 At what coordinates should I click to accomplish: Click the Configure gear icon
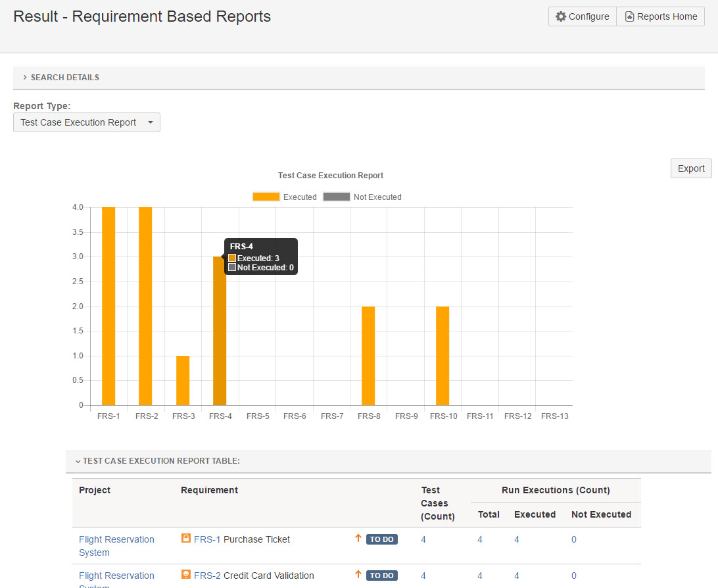click(x=560, y=16)
